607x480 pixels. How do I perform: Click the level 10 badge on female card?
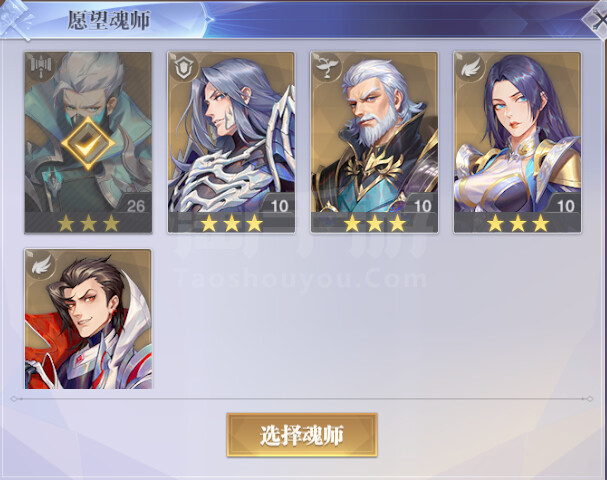[566, 206]
